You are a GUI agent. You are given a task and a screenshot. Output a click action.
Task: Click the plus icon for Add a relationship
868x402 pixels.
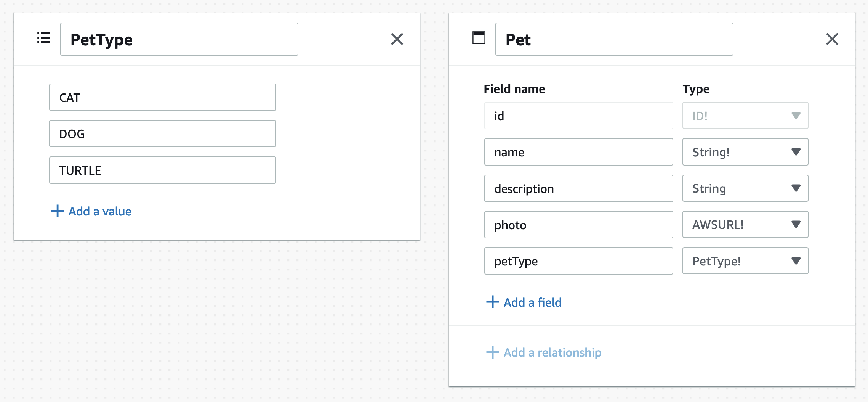tap(492, 352)
